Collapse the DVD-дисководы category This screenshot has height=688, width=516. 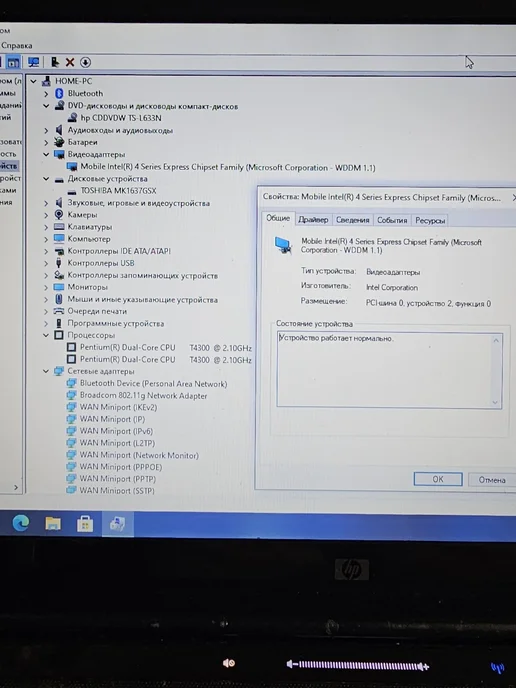pyautogui.click(x=46, y=106)
